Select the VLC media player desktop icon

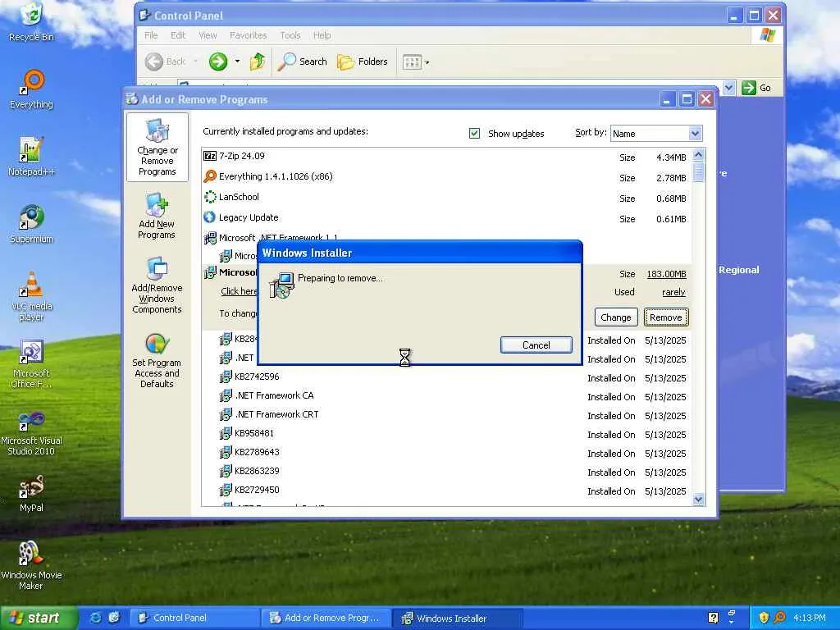click(x=32, y=296)
